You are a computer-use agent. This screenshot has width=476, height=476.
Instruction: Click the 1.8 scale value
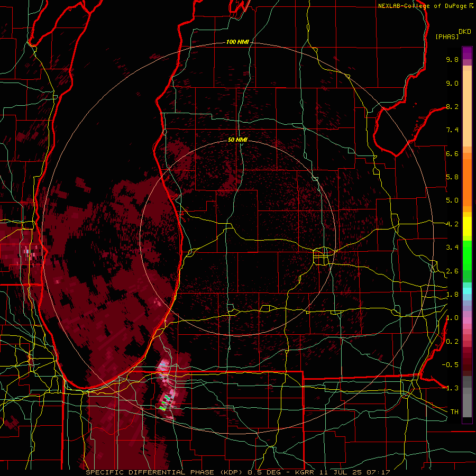(452, 295)
